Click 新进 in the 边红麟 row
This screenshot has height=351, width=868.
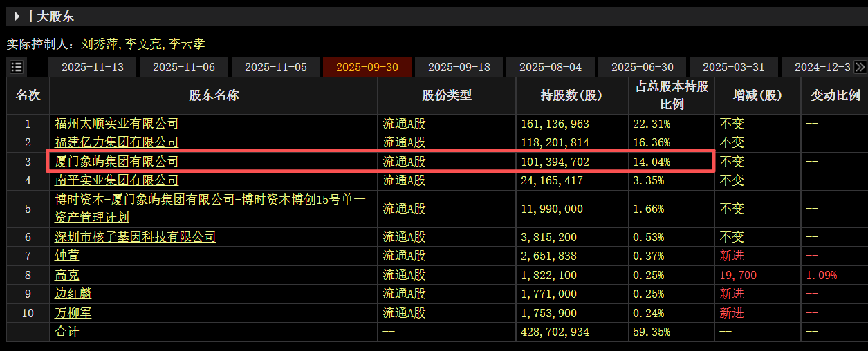tap(732, 294)
